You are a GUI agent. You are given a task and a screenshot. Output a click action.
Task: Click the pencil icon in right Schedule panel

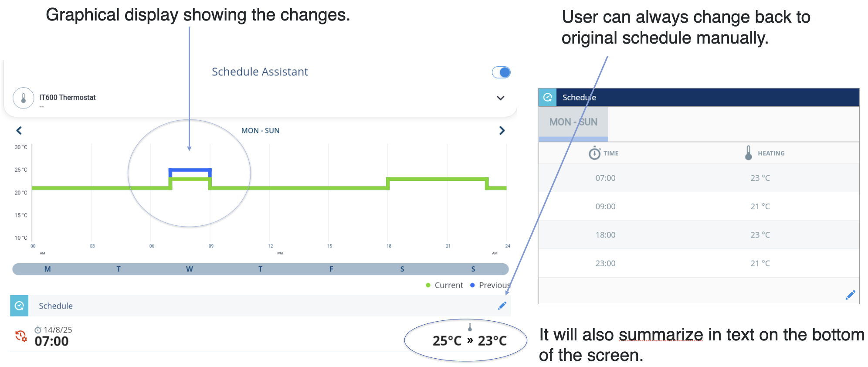click(850, 295)
